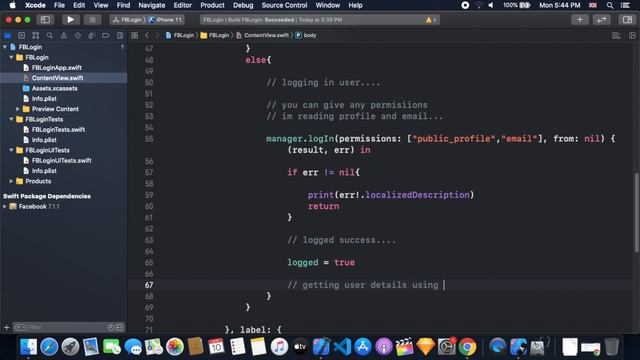Expand the Products folder
Viewport: 640px width, 360px height.
point(11,181)
